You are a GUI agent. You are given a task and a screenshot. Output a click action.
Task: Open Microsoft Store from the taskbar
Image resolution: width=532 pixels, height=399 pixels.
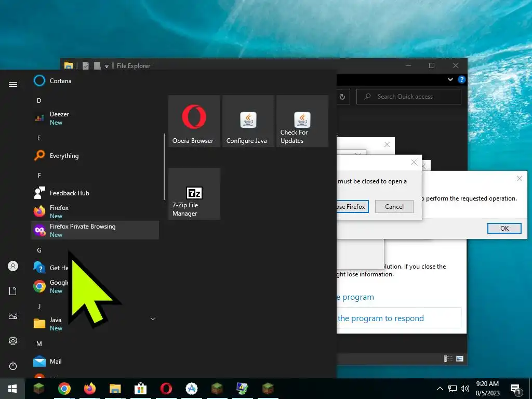(140, 389)
